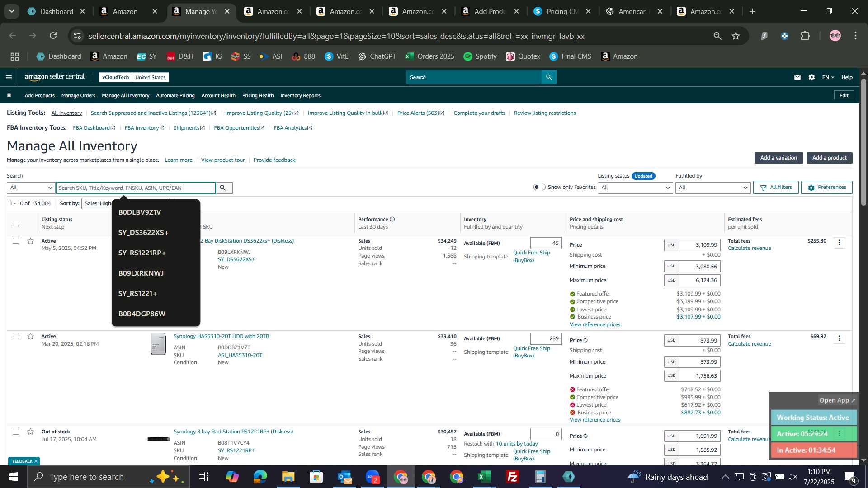Bookmark this page with the star icon
This screenshot has width=868, height=488.
click(736, 36)
